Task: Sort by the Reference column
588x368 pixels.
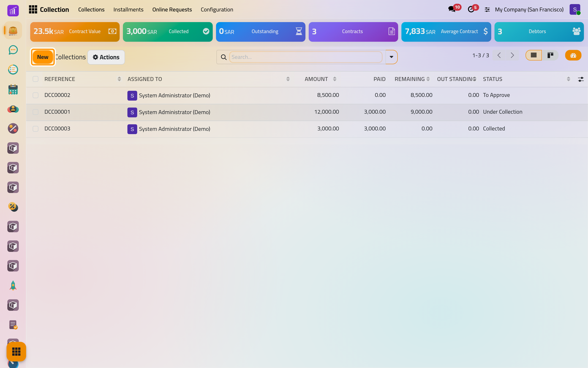Action: 83,79
